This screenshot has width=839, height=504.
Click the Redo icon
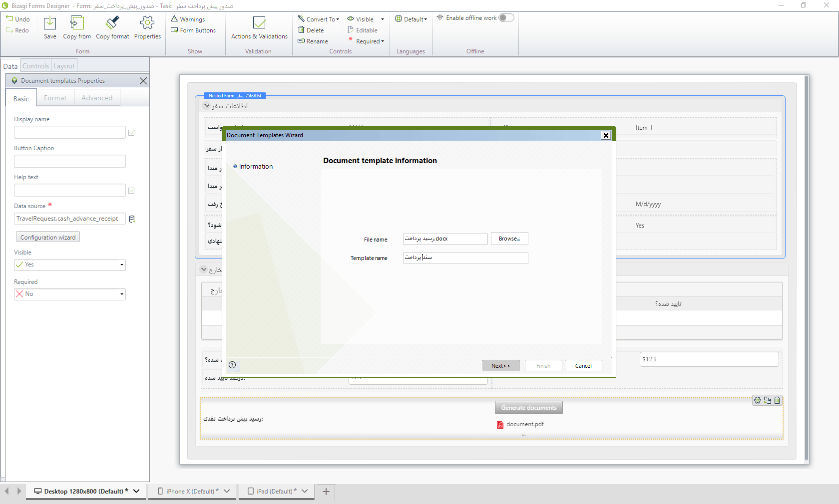pos(9,30)
